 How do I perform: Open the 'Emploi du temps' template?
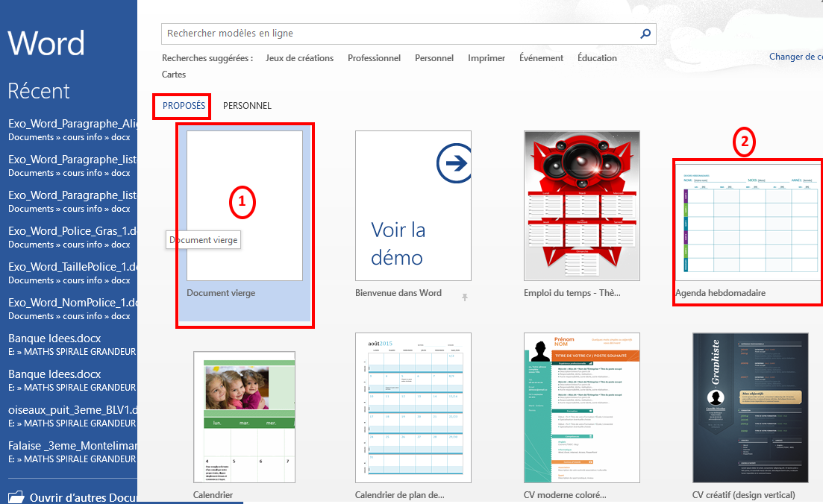581,207
